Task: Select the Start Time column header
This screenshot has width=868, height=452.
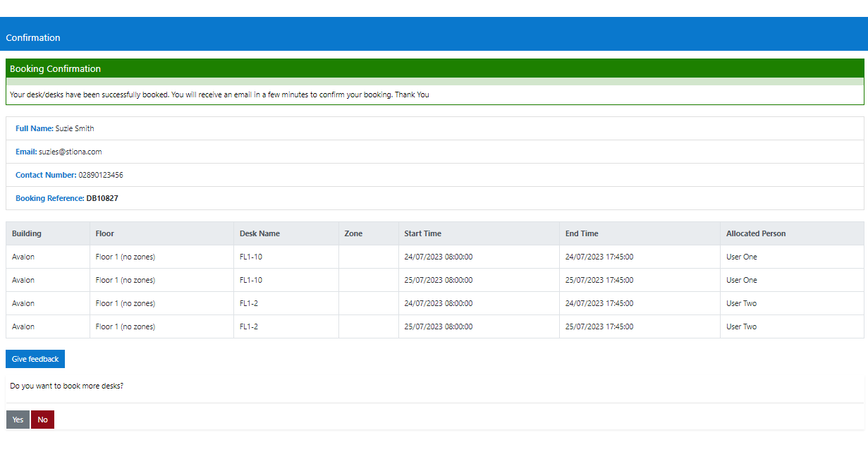Action: pos(422,233)
